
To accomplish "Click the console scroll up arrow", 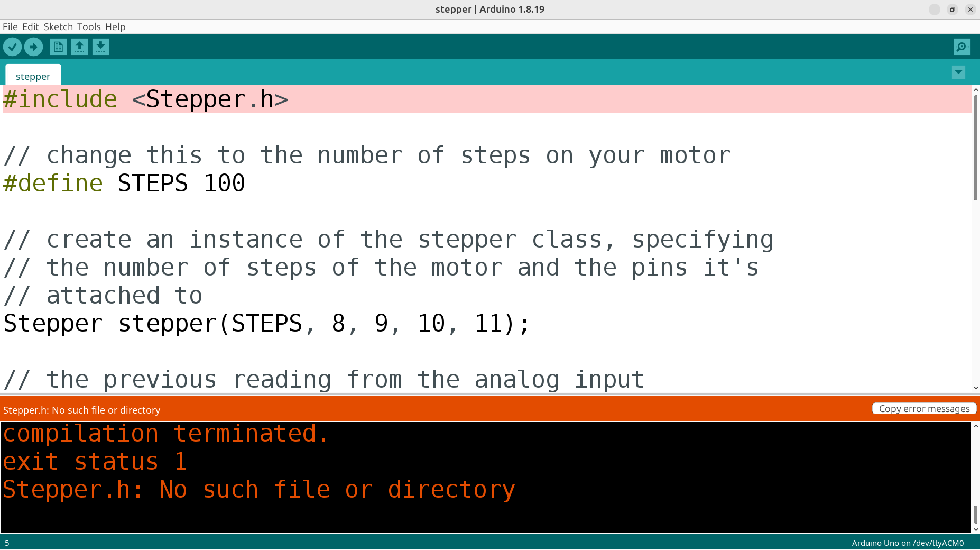I will click(x=976, y=426).
